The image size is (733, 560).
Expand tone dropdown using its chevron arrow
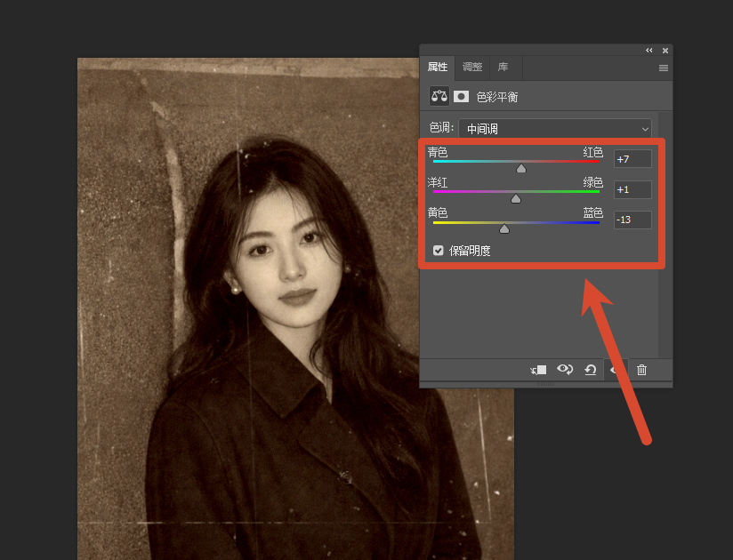click(x=645, y=129)
